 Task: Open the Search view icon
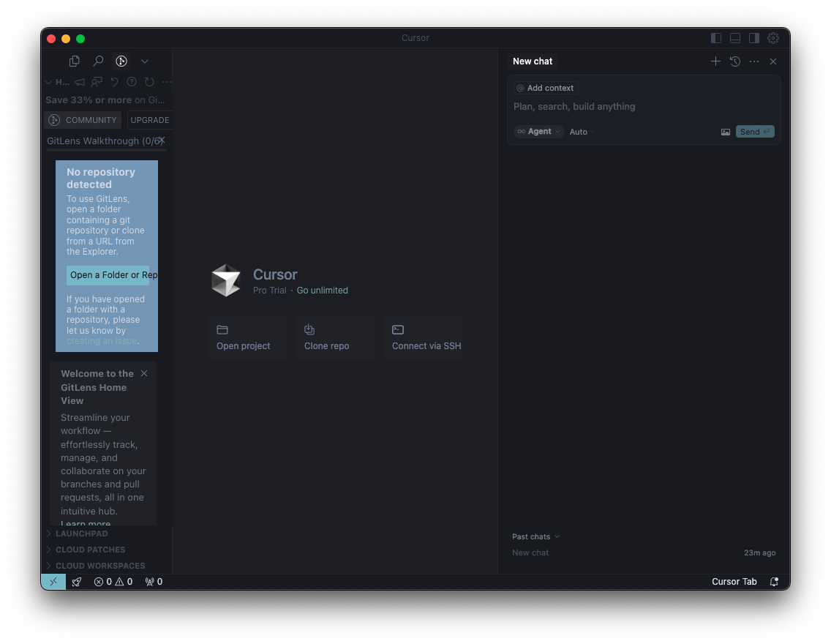tap(98, 61)
